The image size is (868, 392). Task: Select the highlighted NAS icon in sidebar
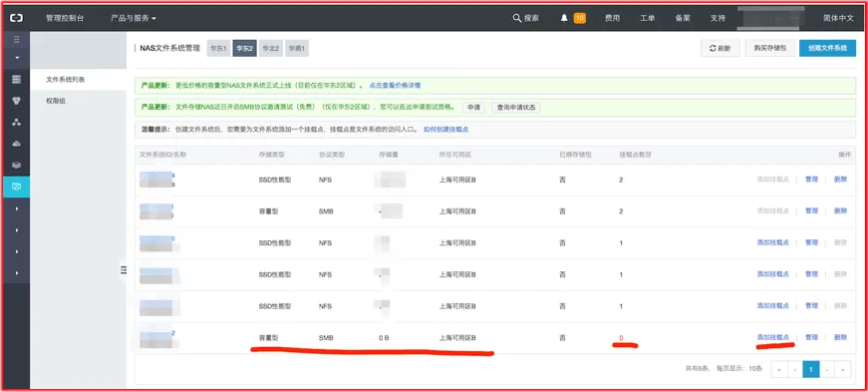tap(17, 187)
